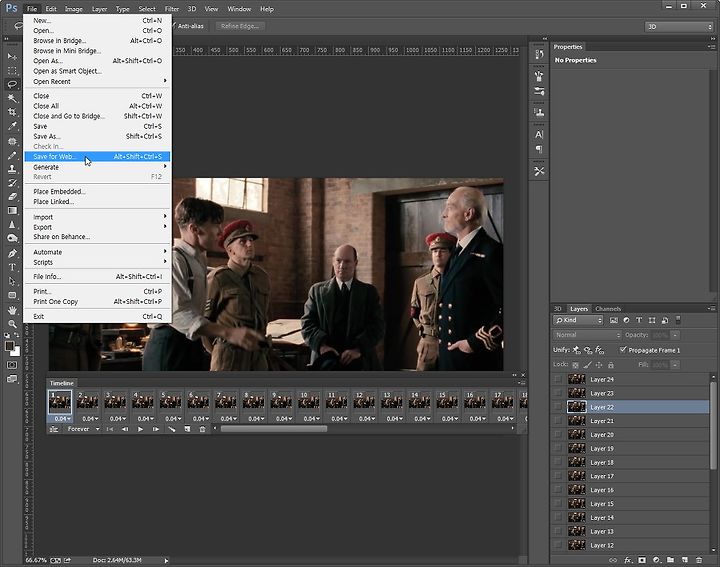Viewport: 720px width, 567px height.
Task: Select the Path Selection tool
Action: [x=12, y=281]
